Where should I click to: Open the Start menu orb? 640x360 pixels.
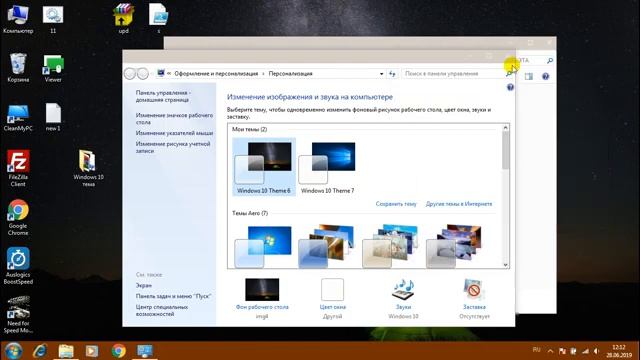click(13, 351)
